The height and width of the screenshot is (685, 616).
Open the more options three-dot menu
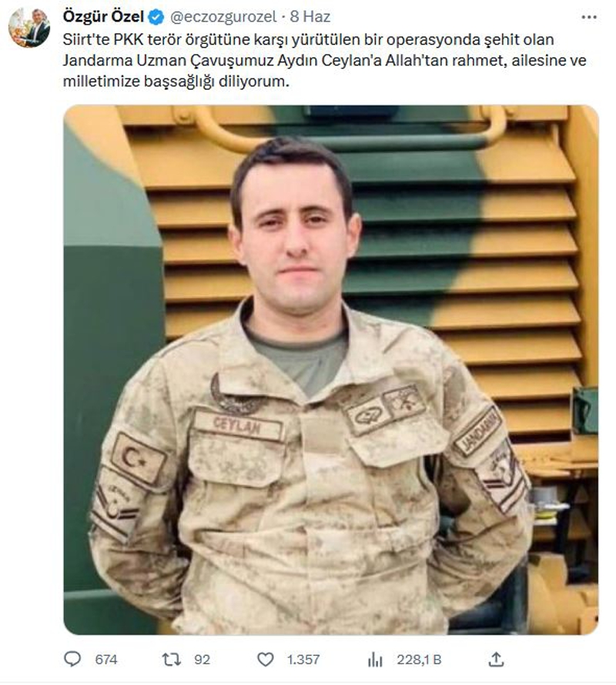(589, 17)
